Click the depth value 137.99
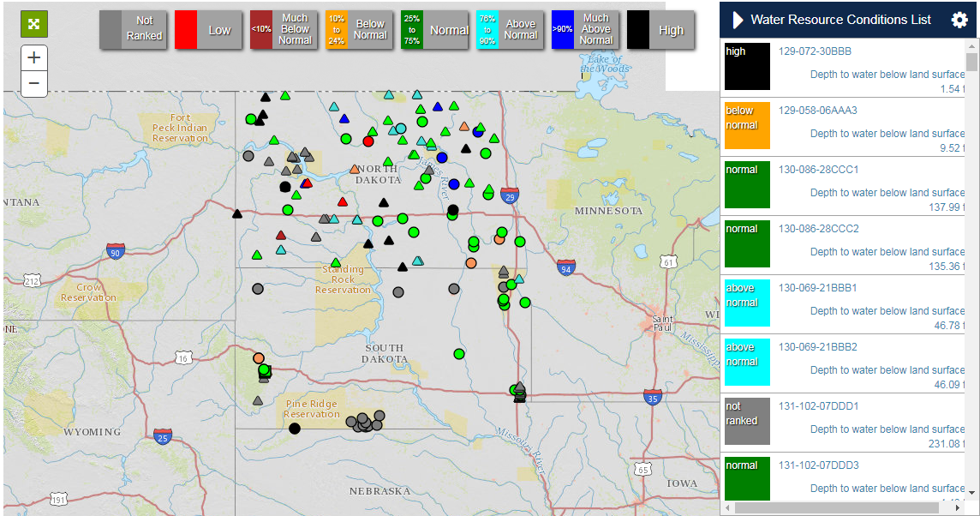Viewport: 980px width, 516px height. (x=944, y=207)
